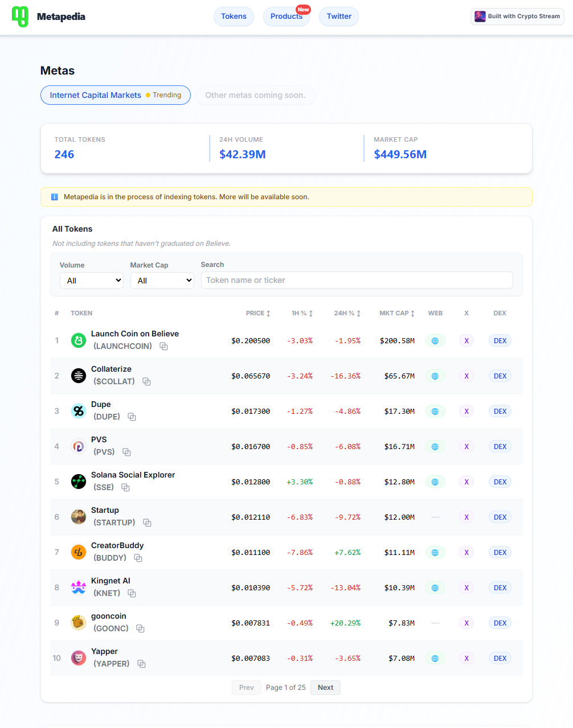Open the website globe for CreatorBuddy
Image resolution: width=573 pixels, height=728 pixels.
(435, 553)
